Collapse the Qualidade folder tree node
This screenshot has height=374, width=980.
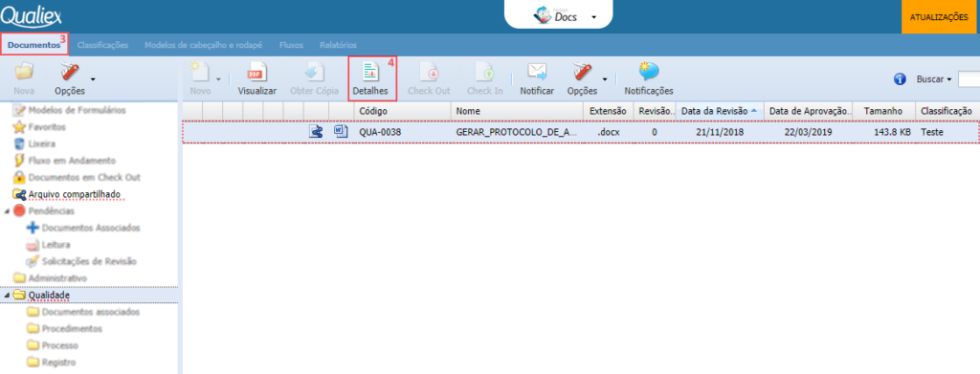tap(7, 296)
